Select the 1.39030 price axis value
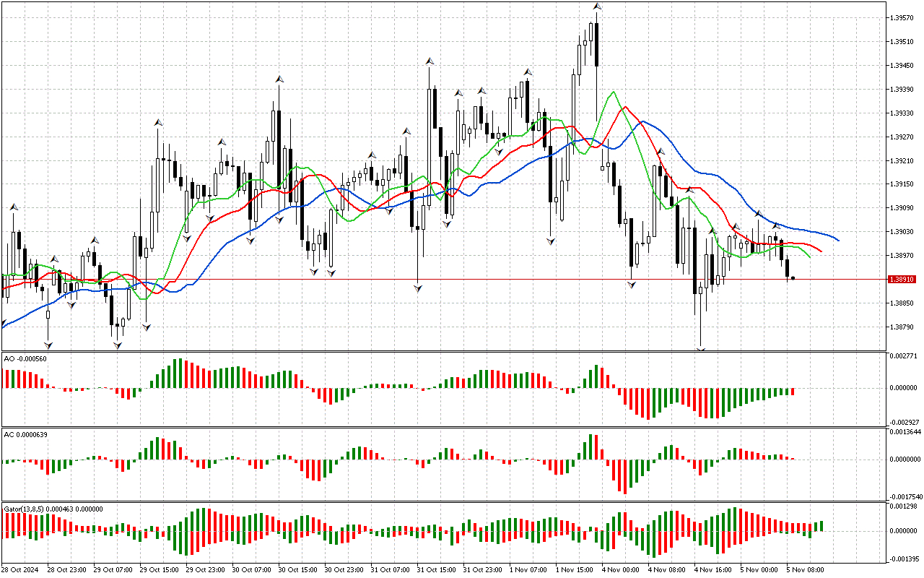 tap(902, 232)
